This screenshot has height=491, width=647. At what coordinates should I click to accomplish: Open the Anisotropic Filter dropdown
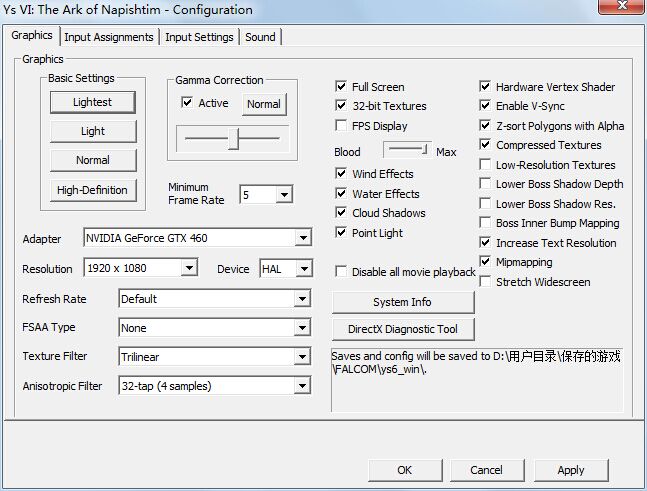[302, 386]
